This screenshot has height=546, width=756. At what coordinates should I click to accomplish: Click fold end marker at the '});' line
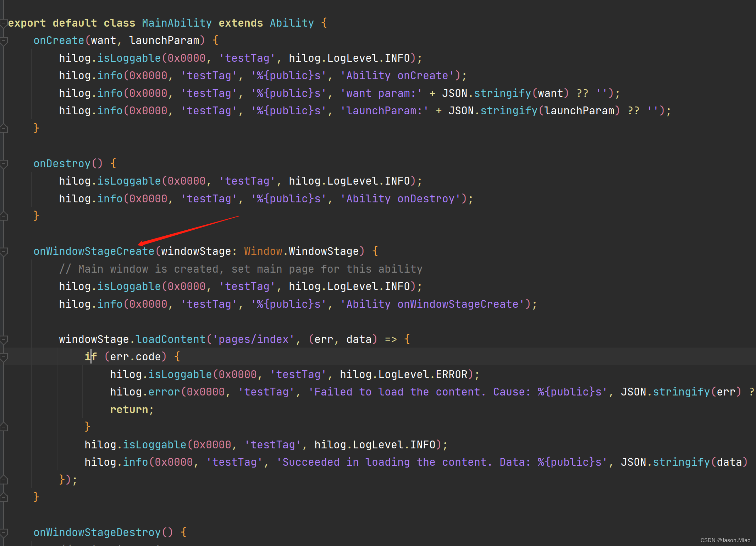pos(4,480)
